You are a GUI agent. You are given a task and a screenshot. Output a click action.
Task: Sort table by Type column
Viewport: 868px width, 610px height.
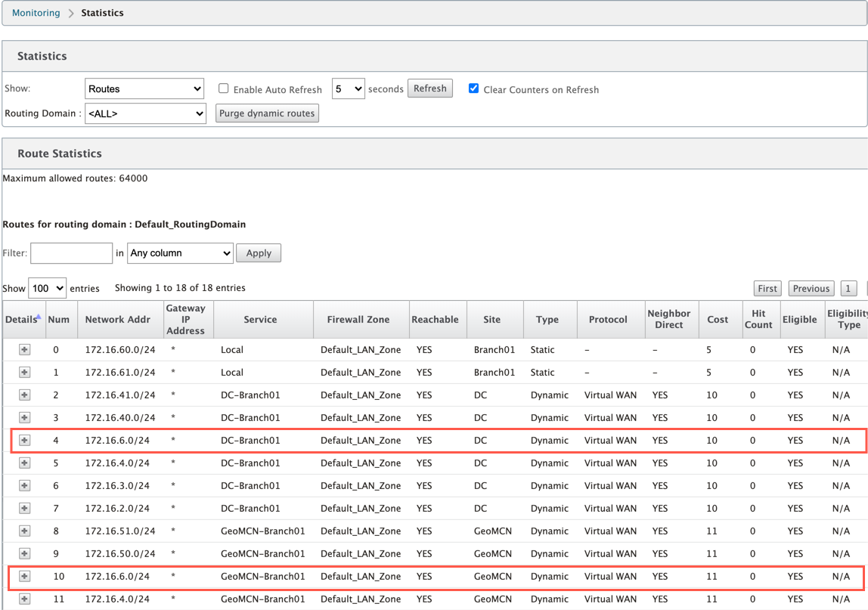[550, 320]
